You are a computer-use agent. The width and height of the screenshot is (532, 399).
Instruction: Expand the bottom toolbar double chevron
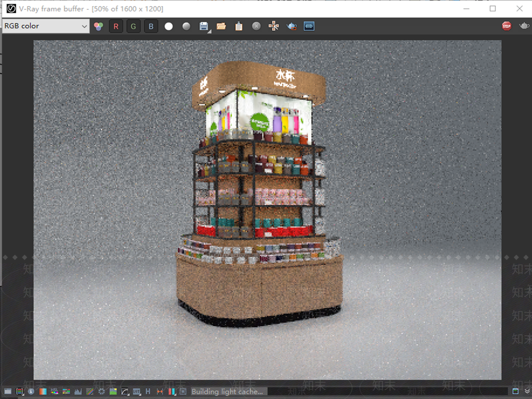point(527,391)
